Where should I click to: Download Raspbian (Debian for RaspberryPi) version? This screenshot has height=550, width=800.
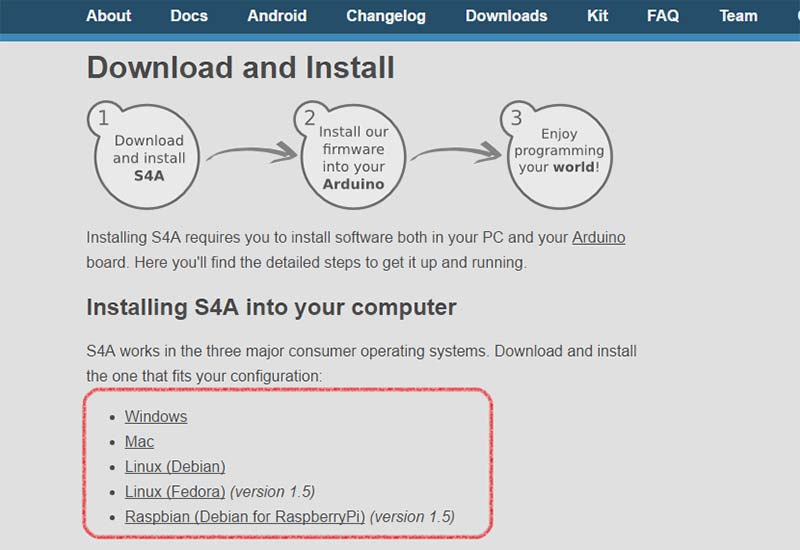tap(245, 516)
